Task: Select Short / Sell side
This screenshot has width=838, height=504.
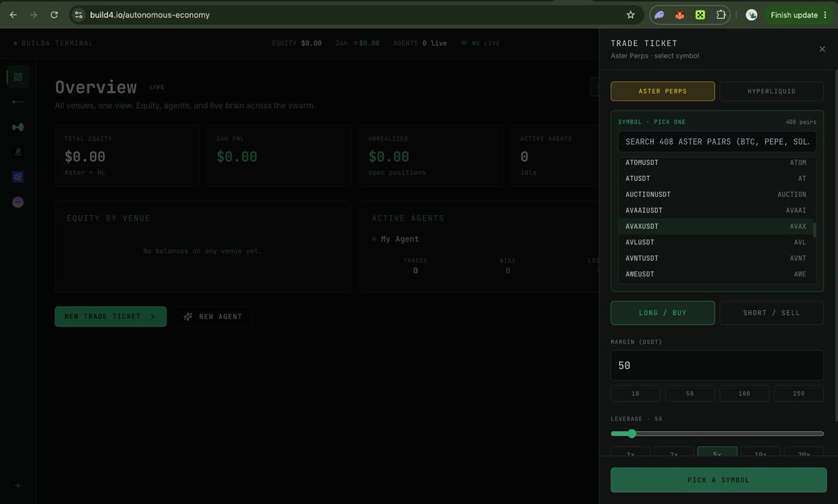Action: click(772, 313)
